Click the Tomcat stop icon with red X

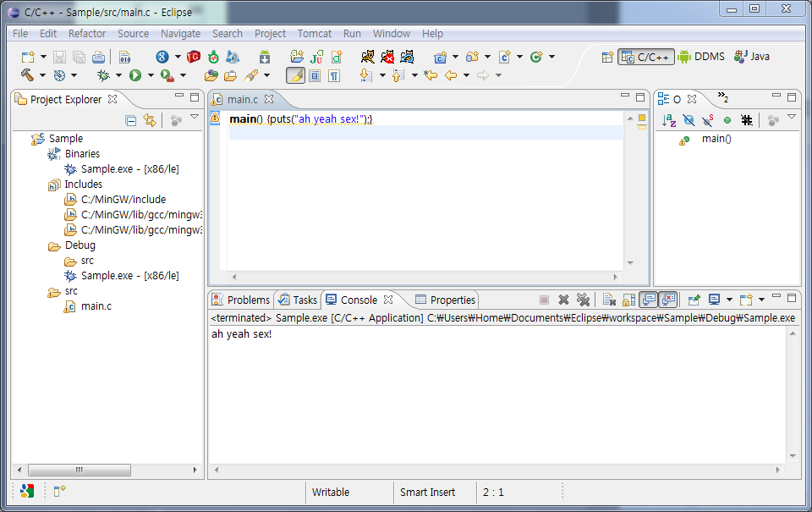pos(387,57)
